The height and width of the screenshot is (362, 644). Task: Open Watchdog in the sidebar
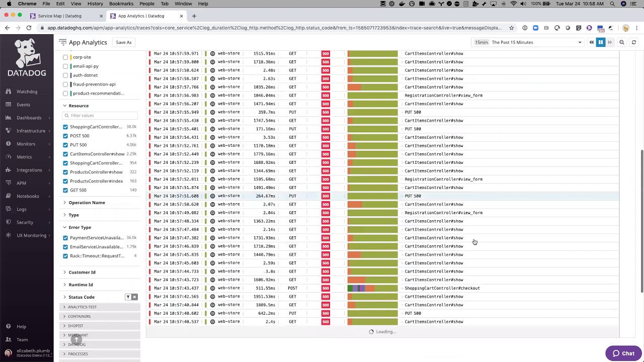click(27, 92)
